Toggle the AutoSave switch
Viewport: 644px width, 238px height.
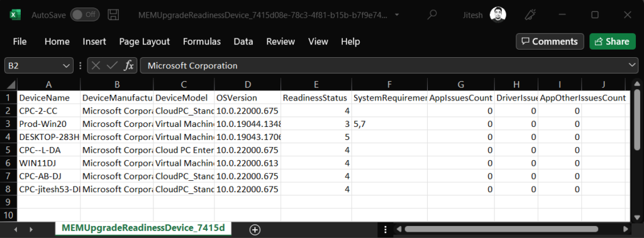pyautogui.click(x=85, y=15)
